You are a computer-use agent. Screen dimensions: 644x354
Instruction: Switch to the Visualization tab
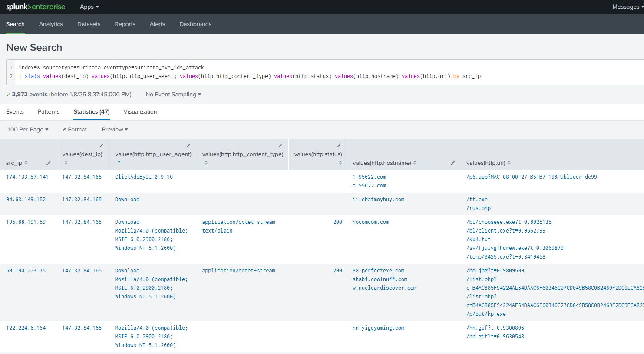tap(140, 111)
